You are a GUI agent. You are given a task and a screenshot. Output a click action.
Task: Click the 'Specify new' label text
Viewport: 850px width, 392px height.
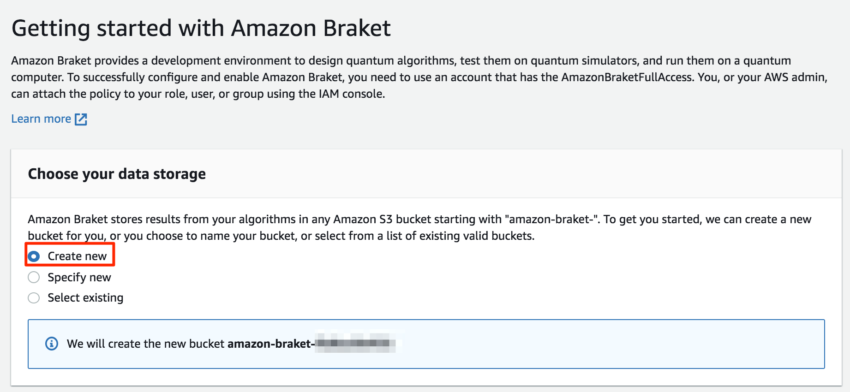[x=79, y=277]
